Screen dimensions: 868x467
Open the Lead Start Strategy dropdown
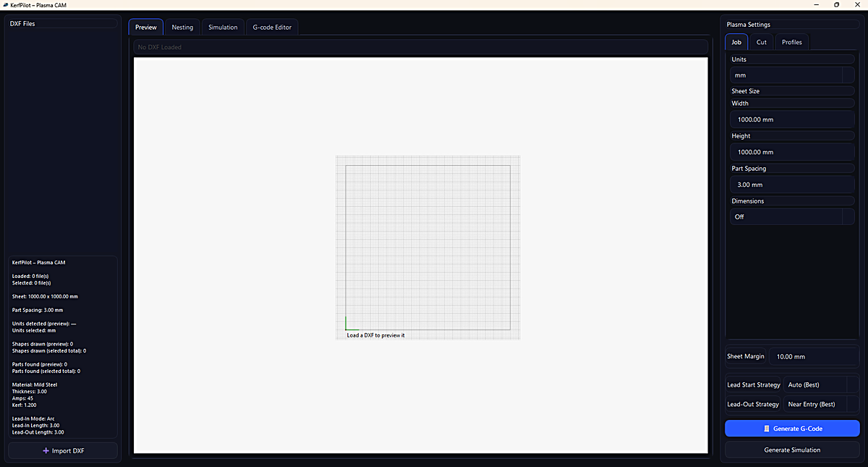click(x=822, y=384)
